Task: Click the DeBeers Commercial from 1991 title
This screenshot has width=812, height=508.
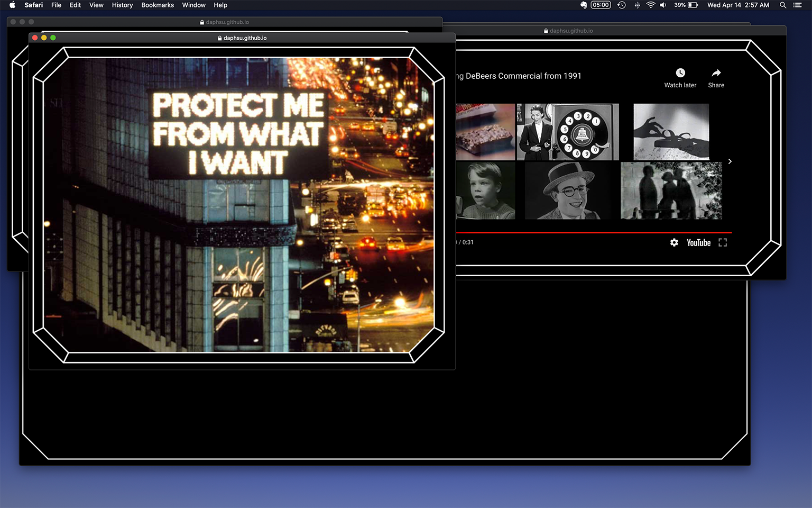Action: (x=519, y=76)
